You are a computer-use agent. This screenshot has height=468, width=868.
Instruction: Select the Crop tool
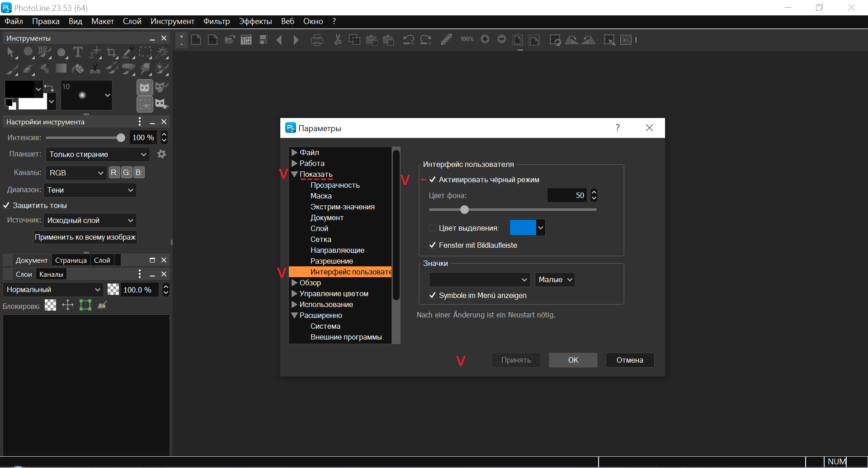111,53
